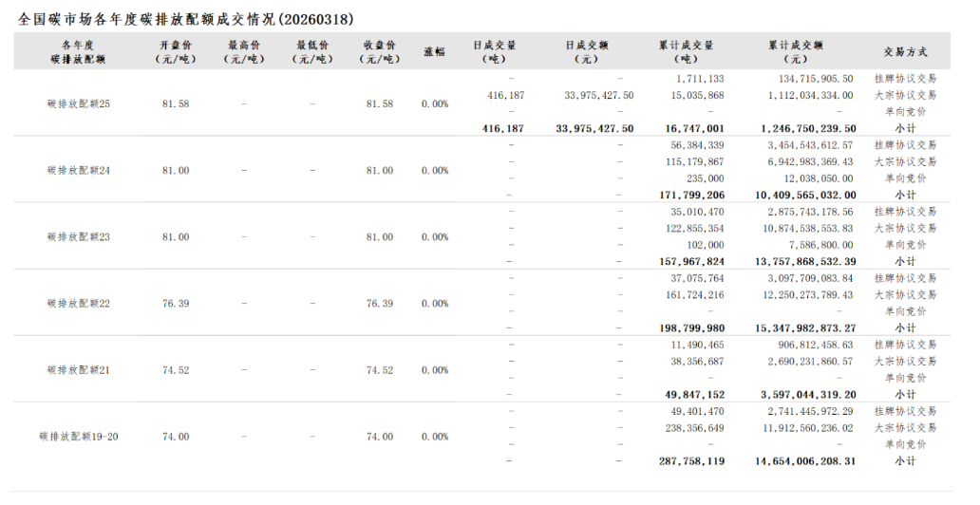The width and height of the screenshot is (980, 505).
Task: Click the 碳排放配额19-20 row label
Action: point(78,437)
